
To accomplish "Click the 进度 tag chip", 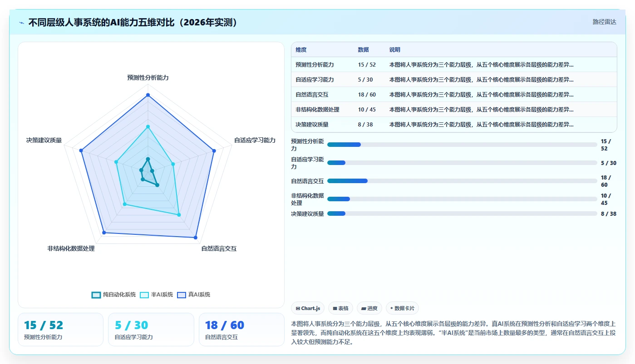I will (369, 308).
